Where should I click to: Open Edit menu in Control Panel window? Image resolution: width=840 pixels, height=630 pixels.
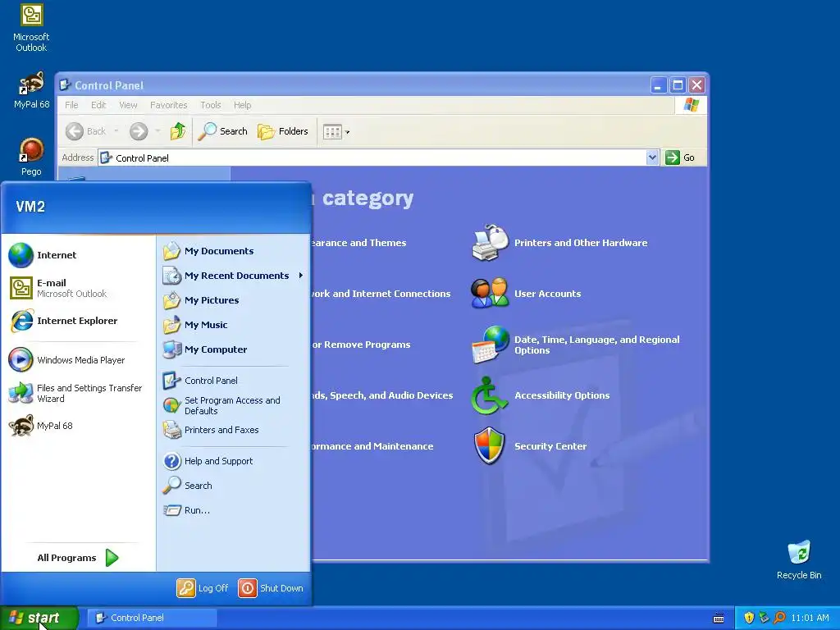(98, 105)
